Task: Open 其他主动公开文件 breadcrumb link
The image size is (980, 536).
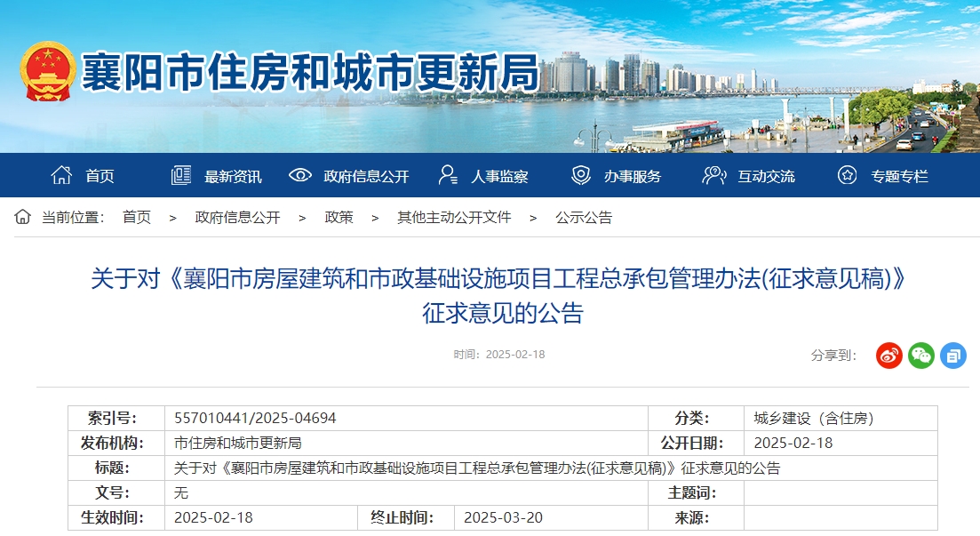Action: [x=454, y=217]
